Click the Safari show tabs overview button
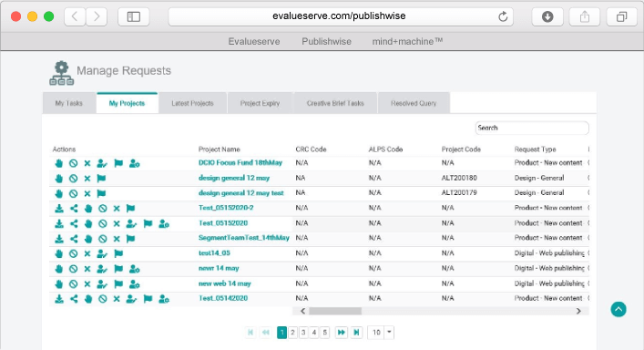Screen dimensions: 644x350 622,16
